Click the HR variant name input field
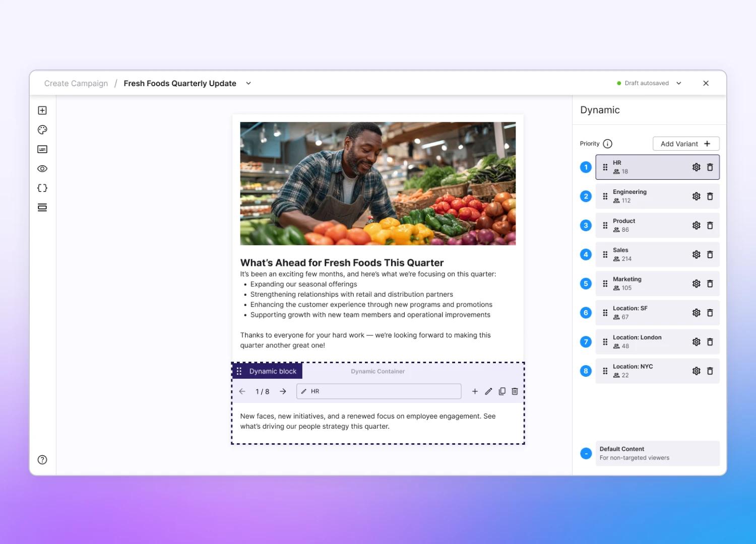 pyautogui.click(x=379, y=391)
